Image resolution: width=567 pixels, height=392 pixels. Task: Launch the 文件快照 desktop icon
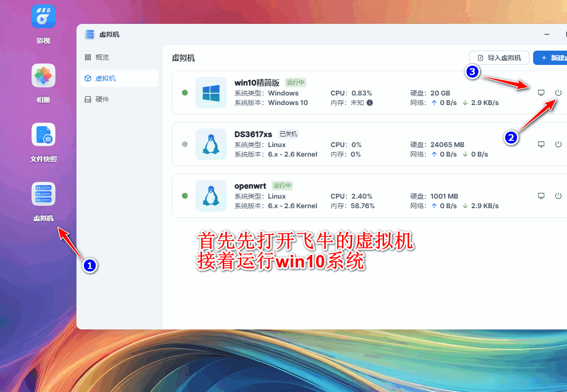[x=43, y=135]
